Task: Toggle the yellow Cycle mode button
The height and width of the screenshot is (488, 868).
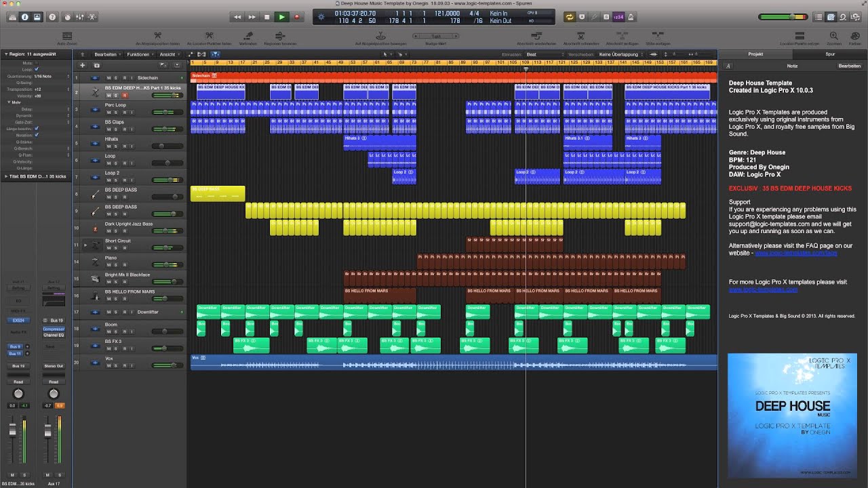Action: (x=570, y=17)
